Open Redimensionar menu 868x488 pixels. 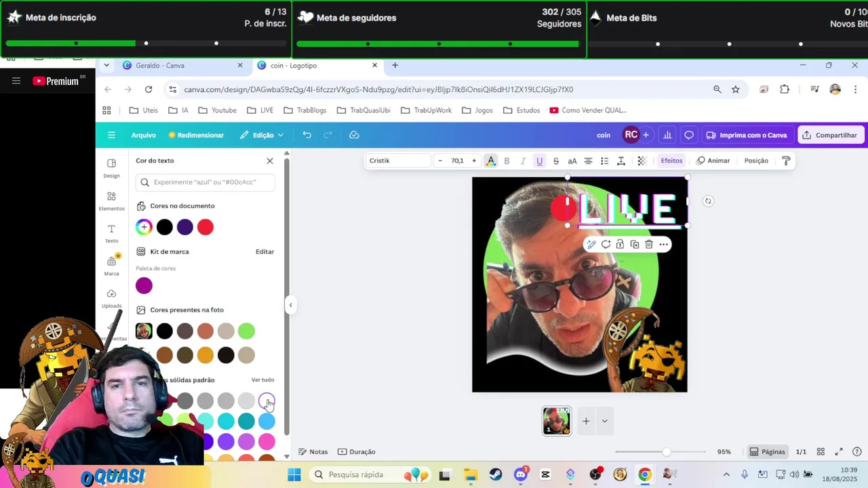click(x=196, y=135)
